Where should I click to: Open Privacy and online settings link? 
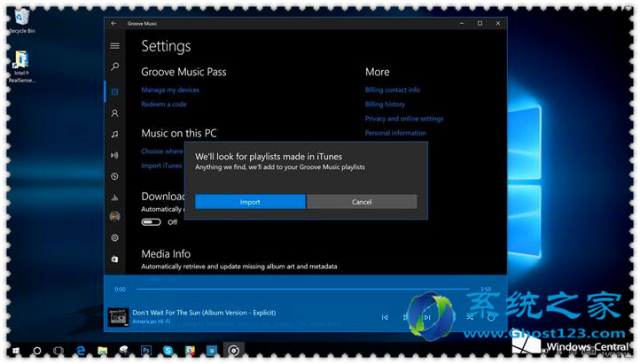404,119
